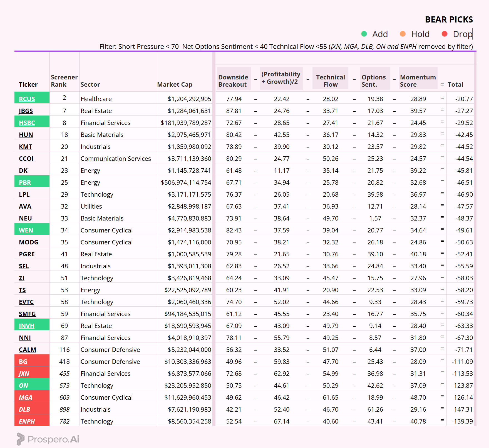Open the DLB ticker link

click(24, 409)
